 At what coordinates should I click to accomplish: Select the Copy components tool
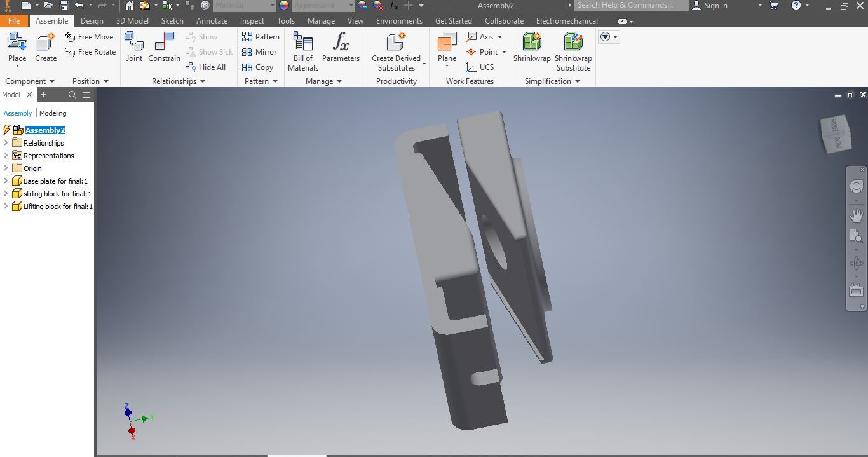click(257, 67)
